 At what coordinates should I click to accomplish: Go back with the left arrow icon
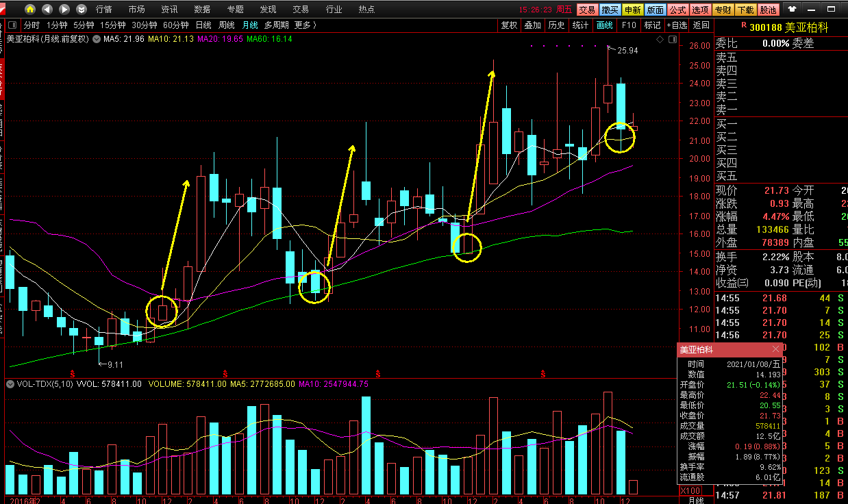[x=47, y=10]
